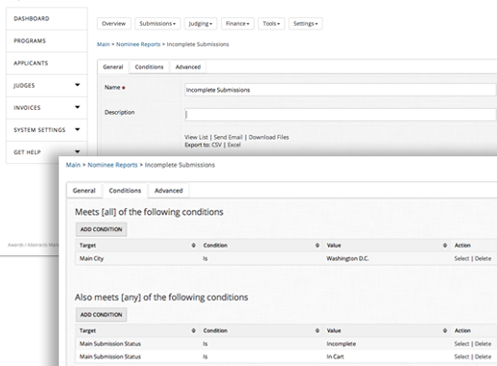497x366 pixels.
Task: Add condition under Meets all section
Action: point(101,229)
